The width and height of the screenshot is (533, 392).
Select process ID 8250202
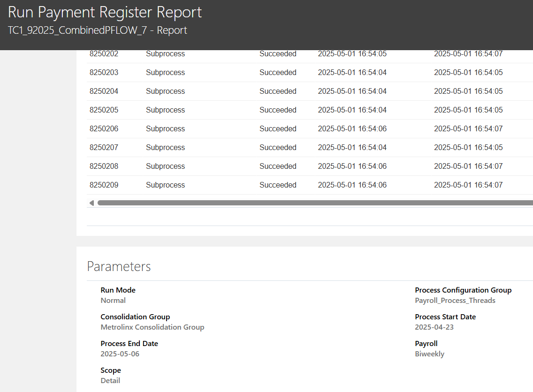[x=104, y=53]
